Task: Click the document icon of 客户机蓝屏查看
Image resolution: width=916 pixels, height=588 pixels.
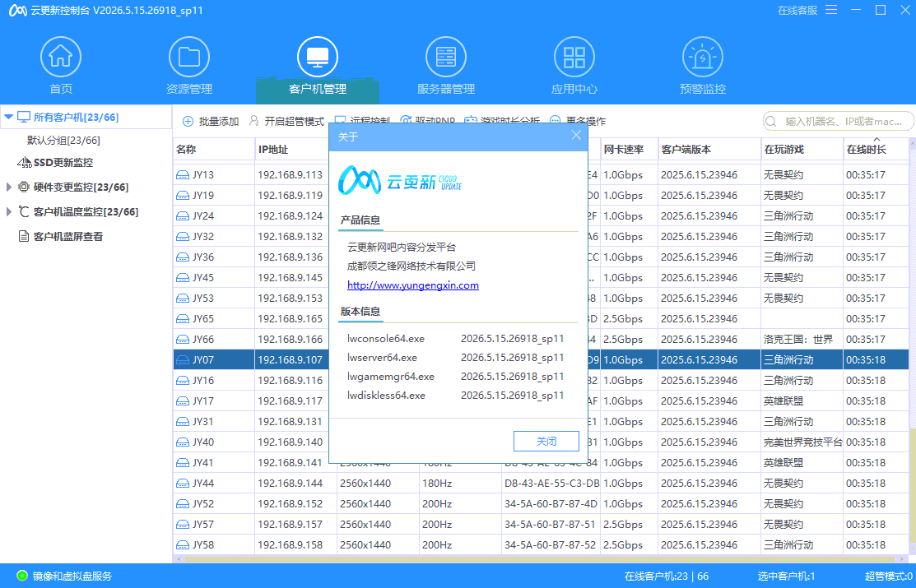Action: tap(24, 236)
